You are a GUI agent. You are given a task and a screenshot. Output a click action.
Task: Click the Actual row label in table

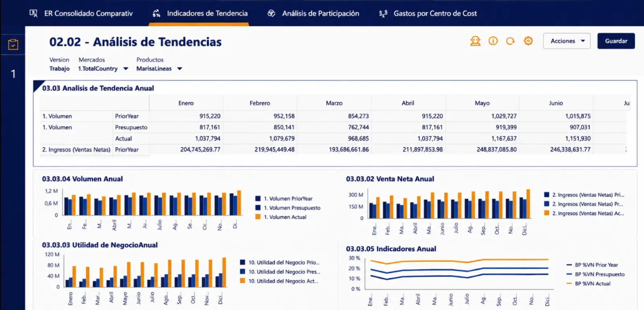[x=124, y=139]
